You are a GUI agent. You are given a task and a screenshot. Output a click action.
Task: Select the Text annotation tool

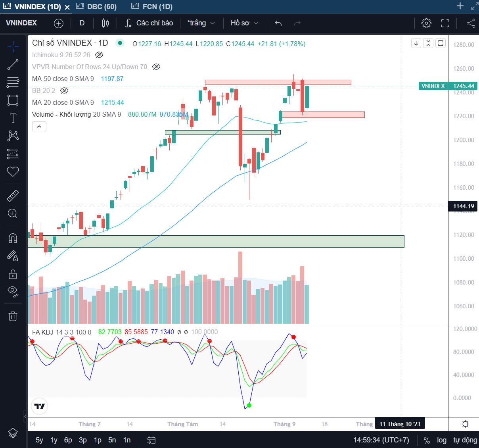click(x=13, y=118)
